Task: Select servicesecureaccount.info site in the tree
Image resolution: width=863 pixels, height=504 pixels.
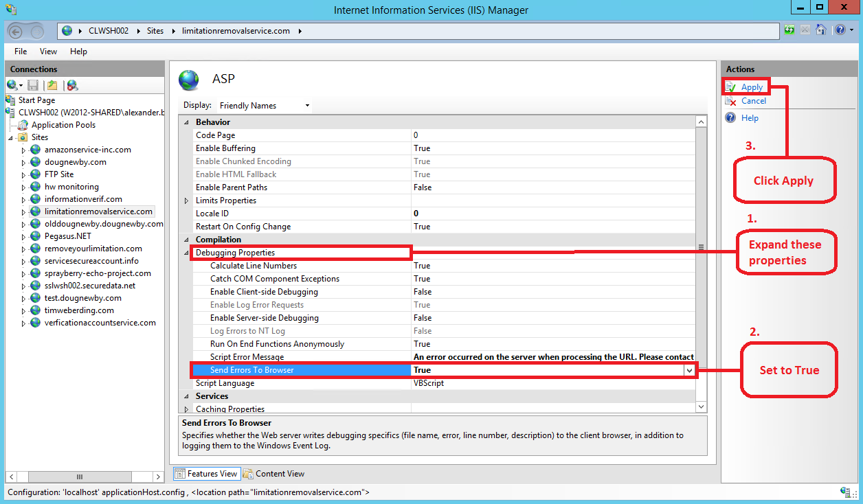Action: pos(91,261)
